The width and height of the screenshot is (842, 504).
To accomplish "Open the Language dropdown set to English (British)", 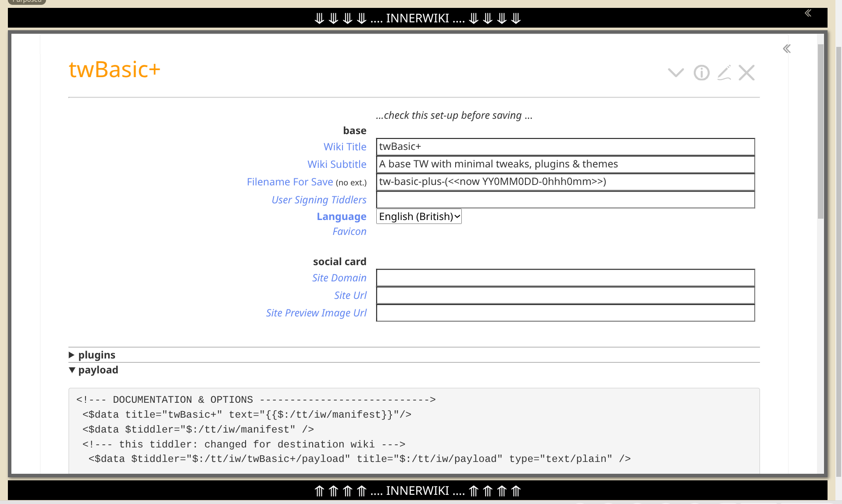I will click(x=419, y=217).
